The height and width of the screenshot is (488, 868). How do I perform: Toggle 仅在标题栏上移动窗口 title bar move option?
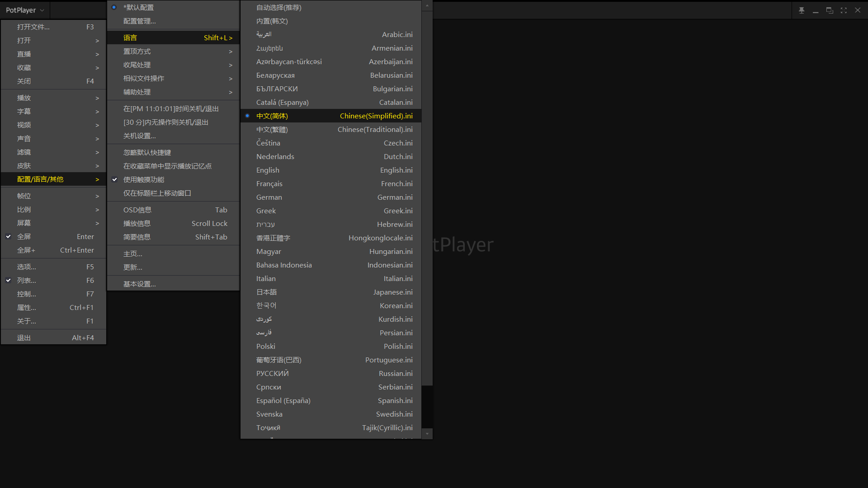tap(157, 192)
